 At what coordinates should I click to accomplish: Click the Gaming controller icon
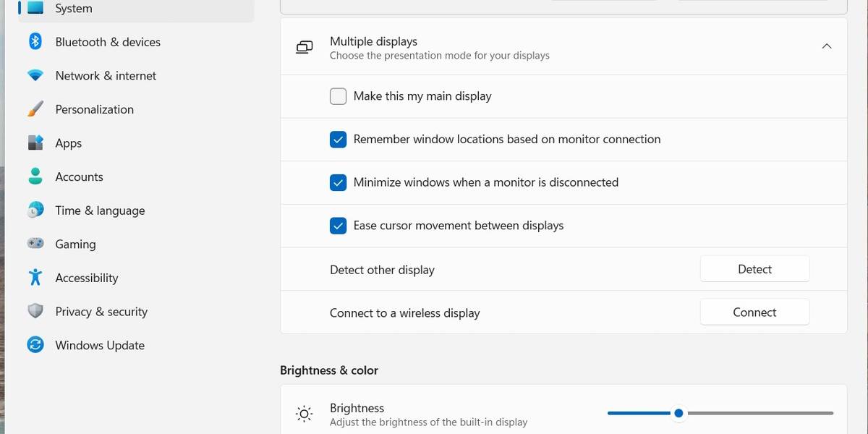pyautogui.click(x=35, y=244)
